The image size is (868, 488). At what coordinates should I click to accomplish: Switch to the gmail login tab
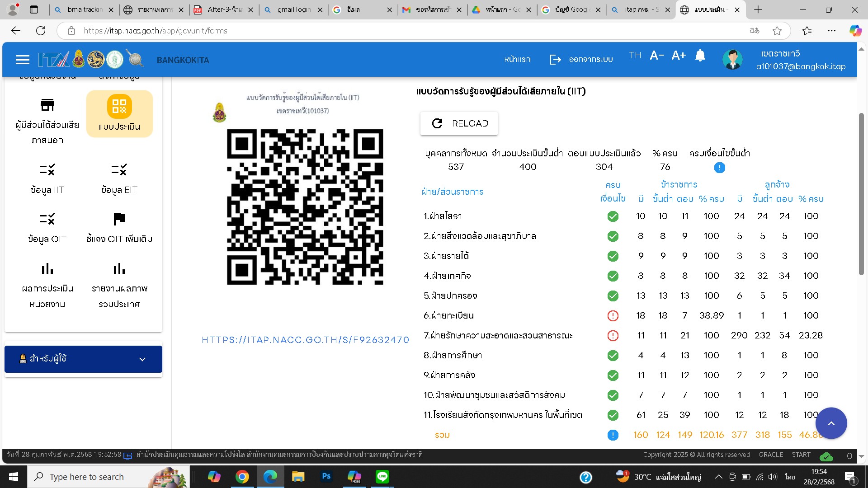click(294, 9)
